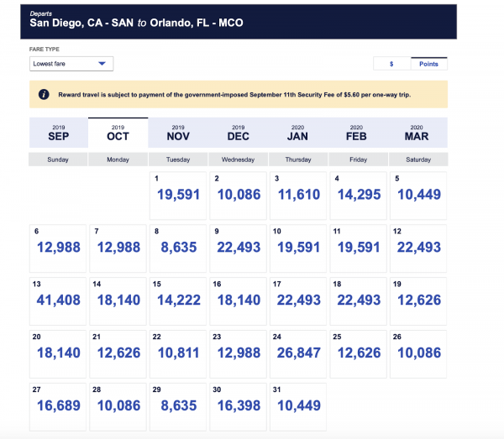Go to the DEC 2019 tab

coord(238,133)
